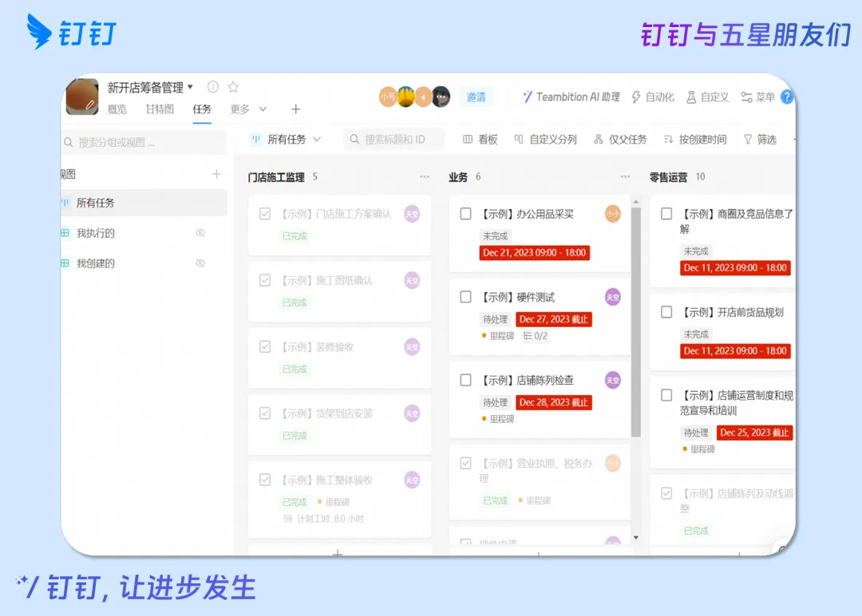Click Dec 25, 2023 截止 date tag
862x616 pixels.
[x=754, y=432]
